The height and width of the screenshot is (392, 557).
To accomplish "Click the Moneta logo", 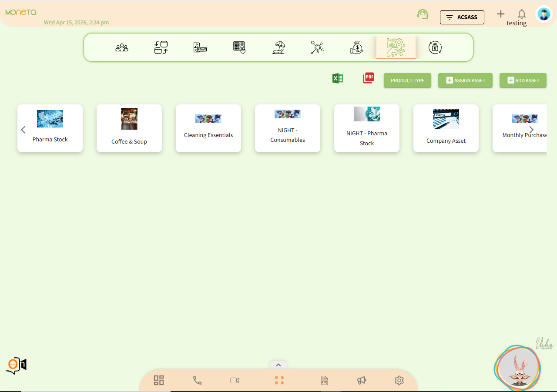I will pos(21,12).
